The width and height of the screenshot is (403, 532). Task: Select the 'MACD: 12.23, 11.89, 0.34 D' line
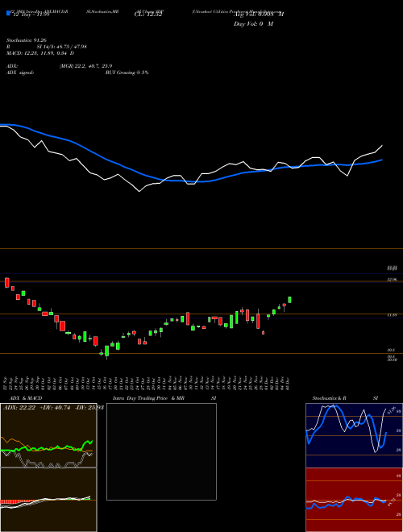coord(40,53)
